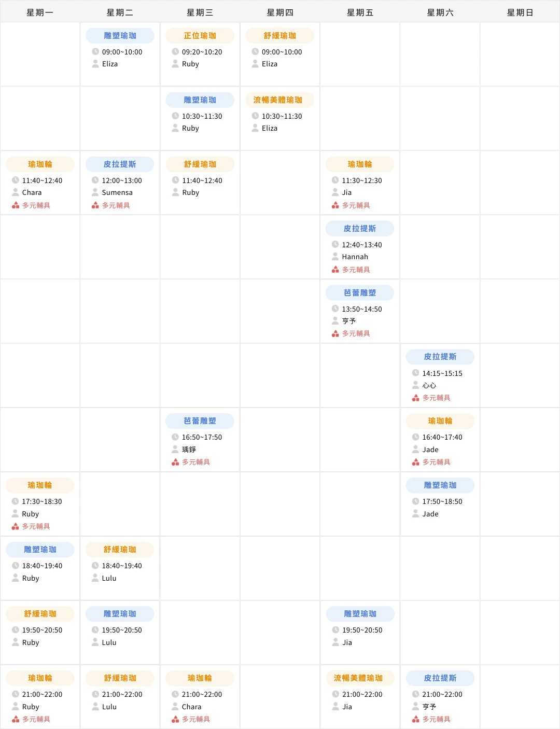This screenshot has width=560, height=729.
Task: Click the 瑜珈輪 label on Monday 17:30 class
Action: [x=40, y=485]
